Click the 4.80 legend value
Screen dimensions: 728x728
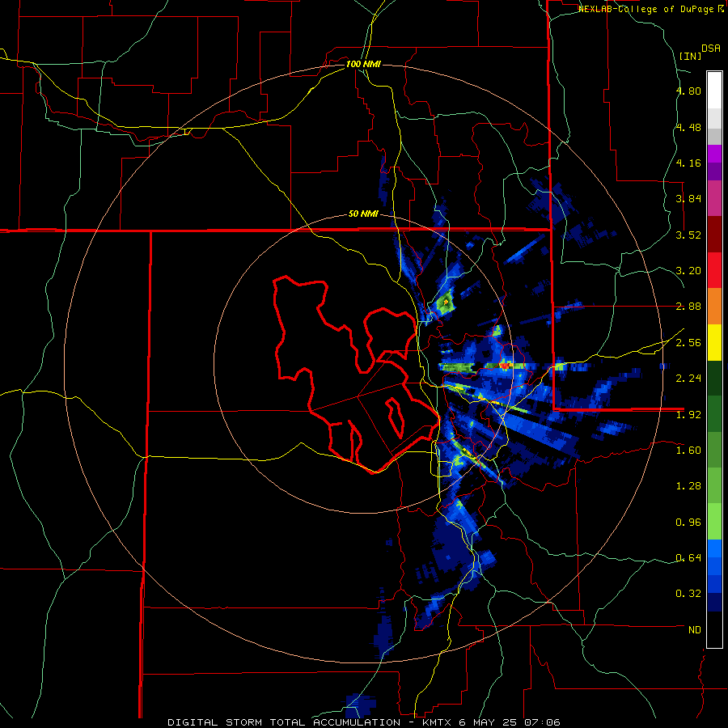(688, 91)
